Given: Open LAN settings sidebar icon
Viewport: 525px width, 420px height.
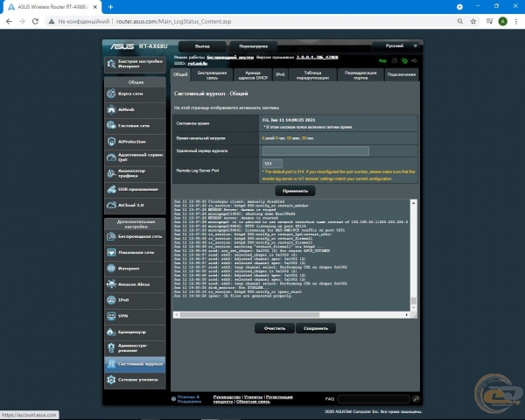Looking at the screenshot, I should (111, 252).
